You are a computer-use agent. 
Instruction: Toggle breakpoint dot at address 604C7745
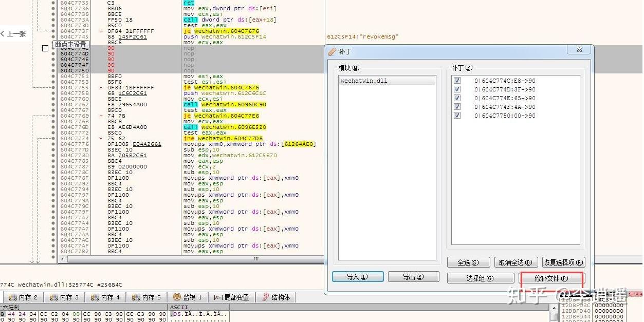click(53, 37)
